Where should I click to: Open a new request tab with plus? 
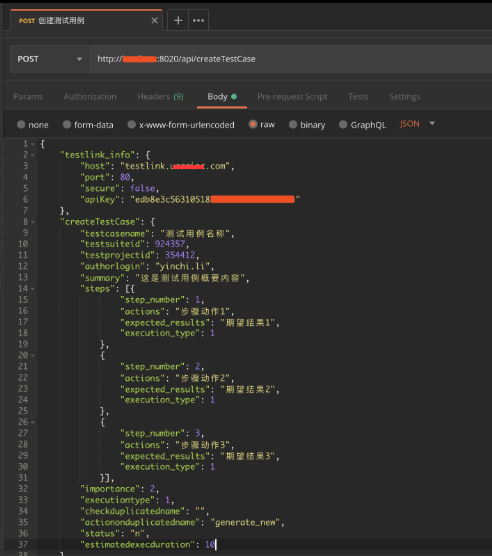point(178,20)
